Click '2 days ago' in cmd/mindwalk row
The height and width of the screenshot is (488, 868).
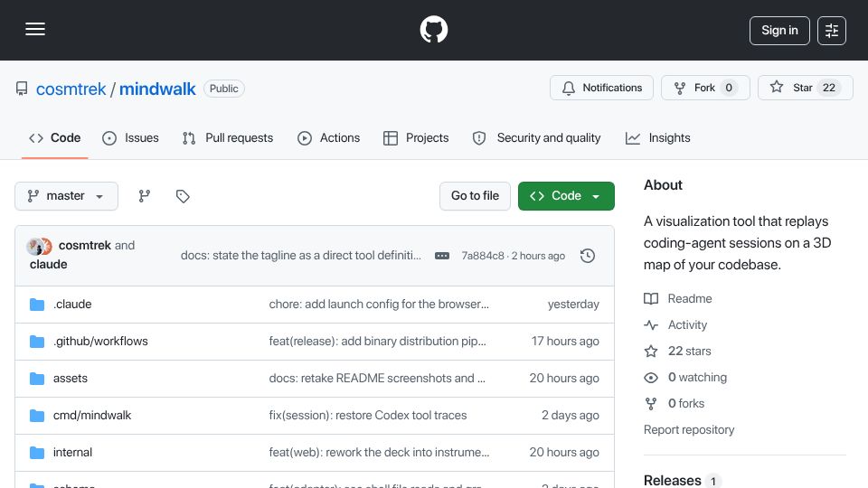[571, 416]
